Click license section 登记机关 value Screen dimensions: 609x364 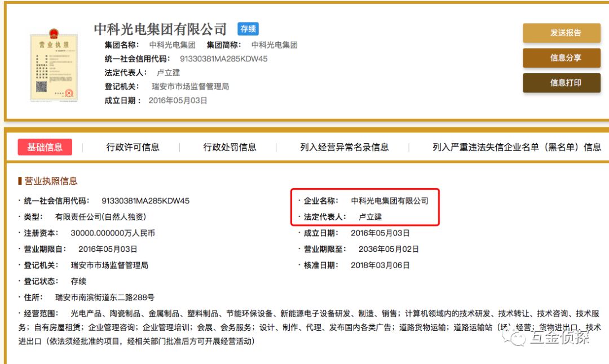(109, 265)
